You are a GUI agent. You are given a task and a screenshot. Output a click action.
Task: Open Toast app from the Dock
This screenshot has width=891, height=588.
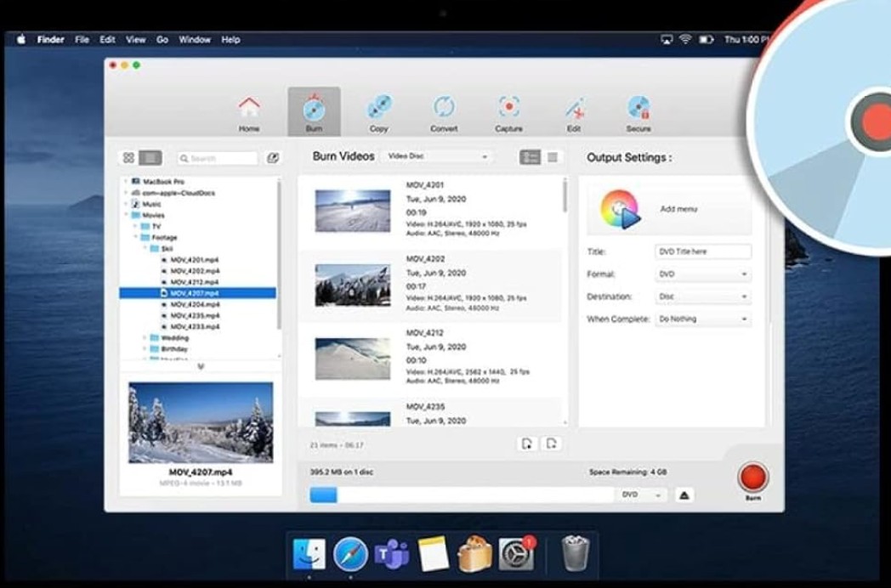tap(474, 554)
